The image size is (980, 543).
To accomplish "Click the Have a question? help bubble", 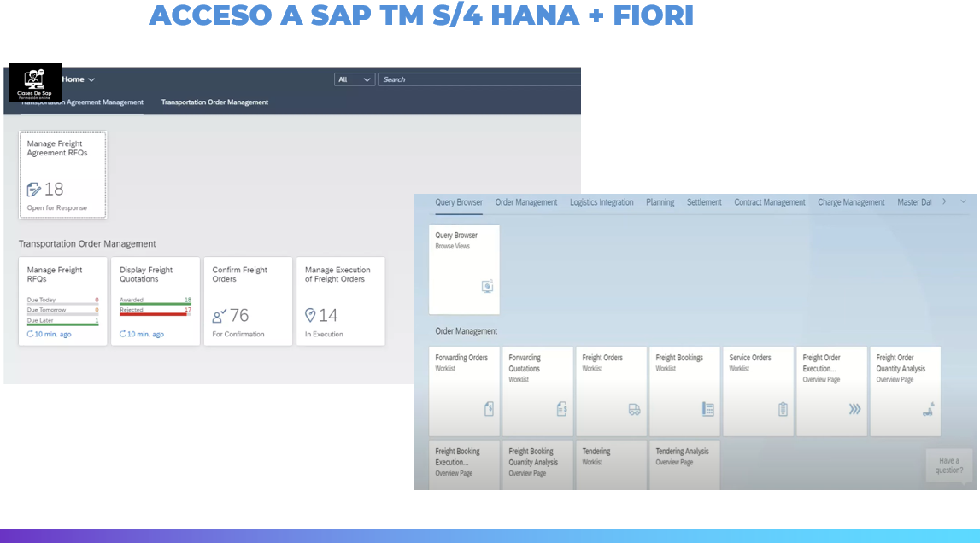I will click(949, 465).
